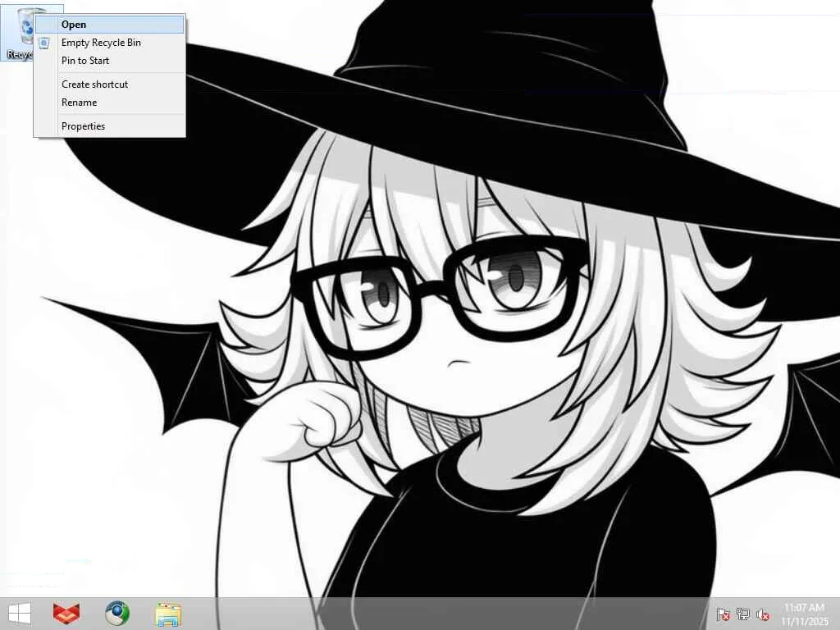The width and height of the screenshot is (840, 630).
Task: Select Empty Recycle Bin menu entry
Action: coord(110,43)
